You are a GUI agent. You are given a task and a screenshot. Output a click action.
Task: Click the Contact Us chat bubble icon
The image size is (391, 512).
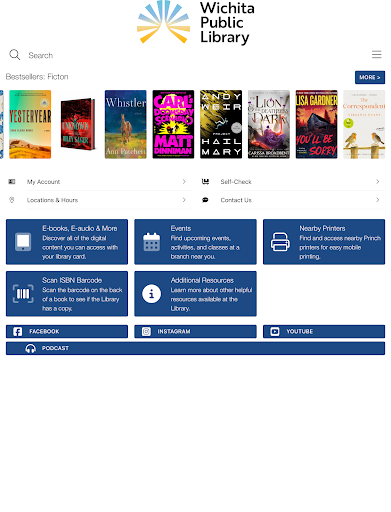(205, 200)
